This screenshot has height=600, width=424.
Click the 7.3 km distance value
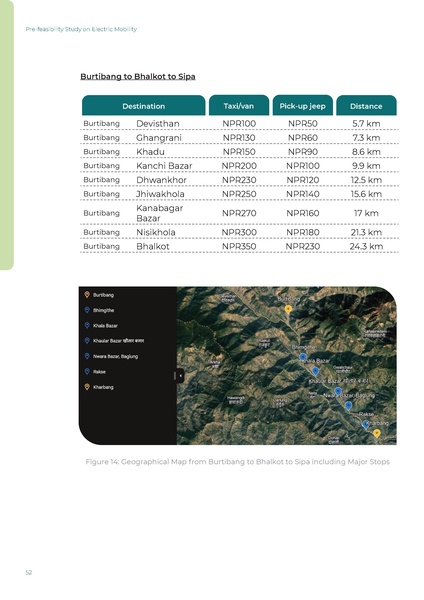coord(366,138)
